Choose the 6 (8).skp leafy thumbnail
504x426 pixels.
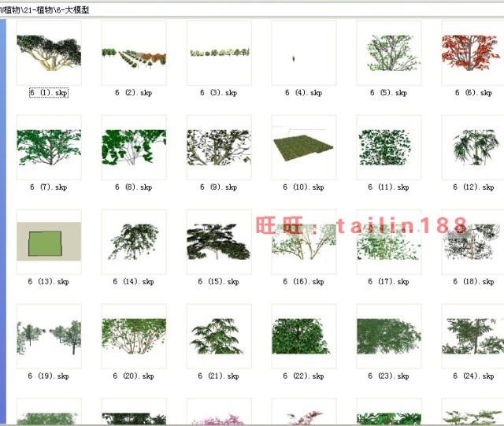[134, 147]
